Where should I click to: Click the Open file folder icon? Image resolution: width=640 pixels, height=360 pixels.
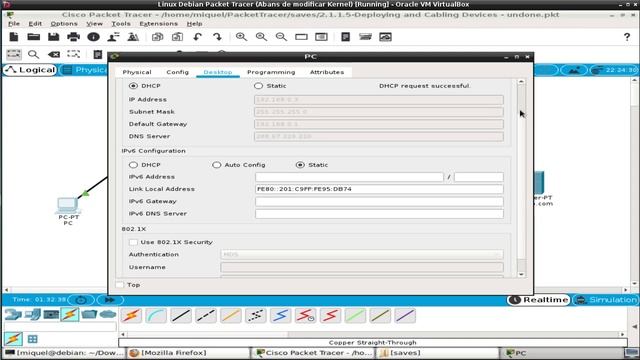pos(33,37)
